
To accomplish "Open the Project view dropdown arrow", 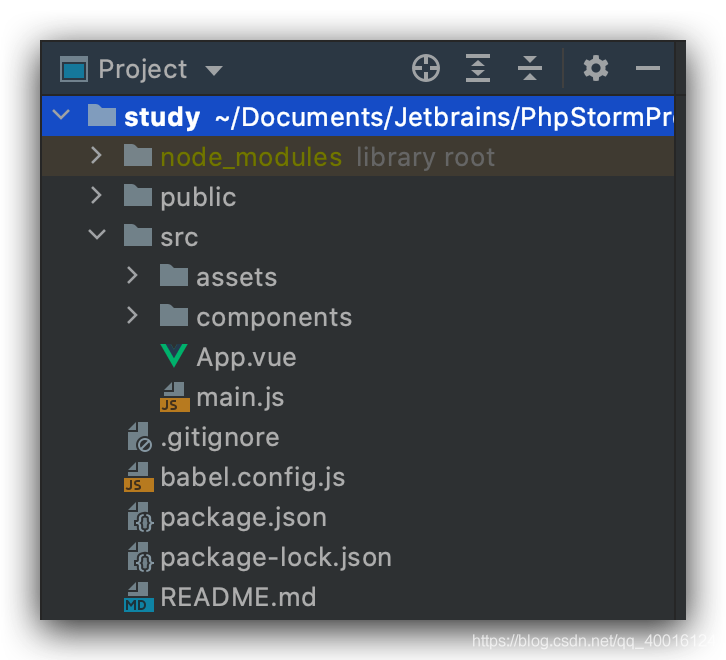I will 214,70.
